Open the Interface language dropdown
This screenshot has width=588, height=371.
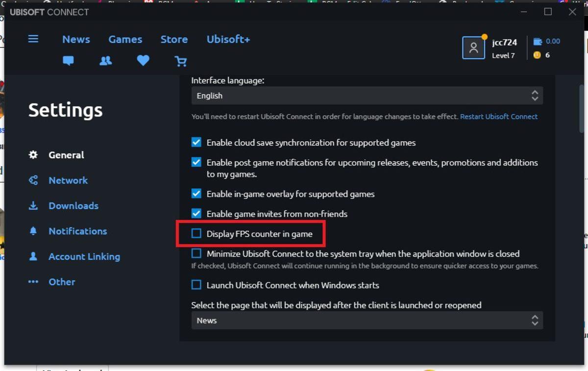[x=367, y=96]
